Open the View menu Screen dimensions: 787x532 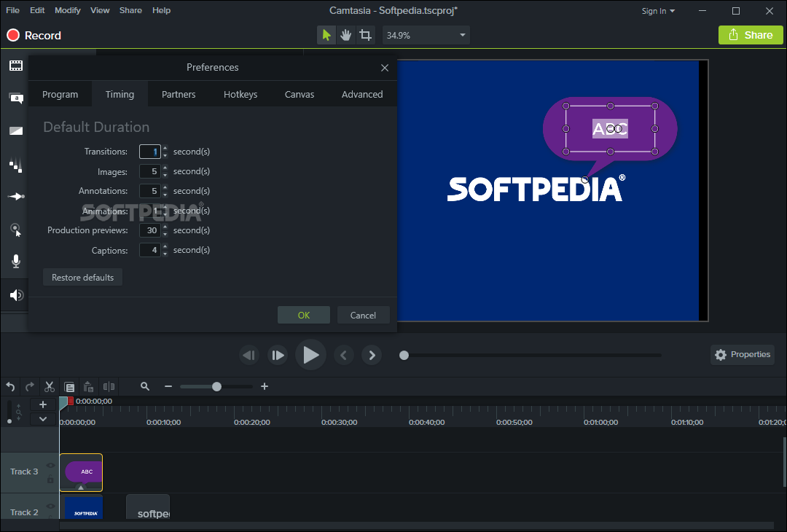click(x=100, y=10)
